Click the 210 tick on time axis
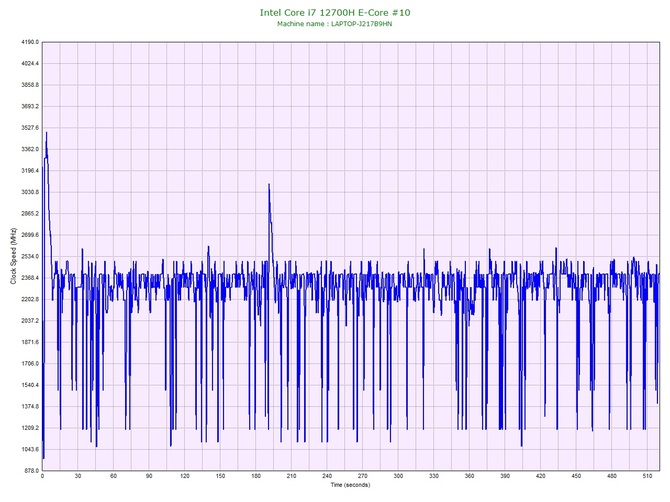 coord(291,476)
